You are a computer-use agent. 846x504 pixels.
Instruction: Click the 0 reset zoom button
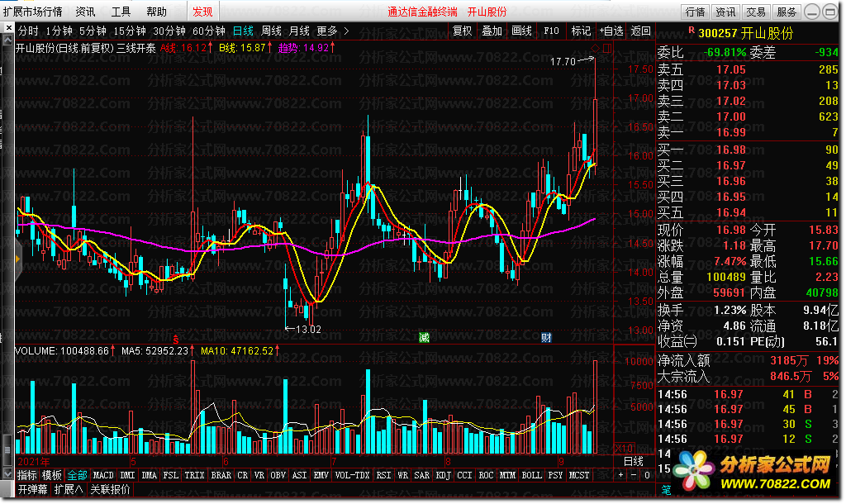click(647, 475)
